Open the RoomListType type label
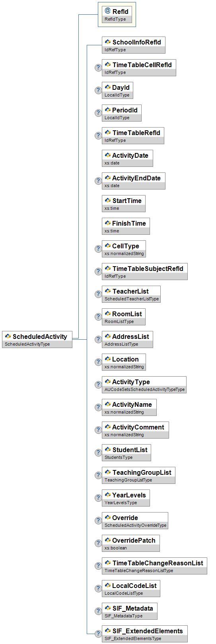 coord(119,321)
